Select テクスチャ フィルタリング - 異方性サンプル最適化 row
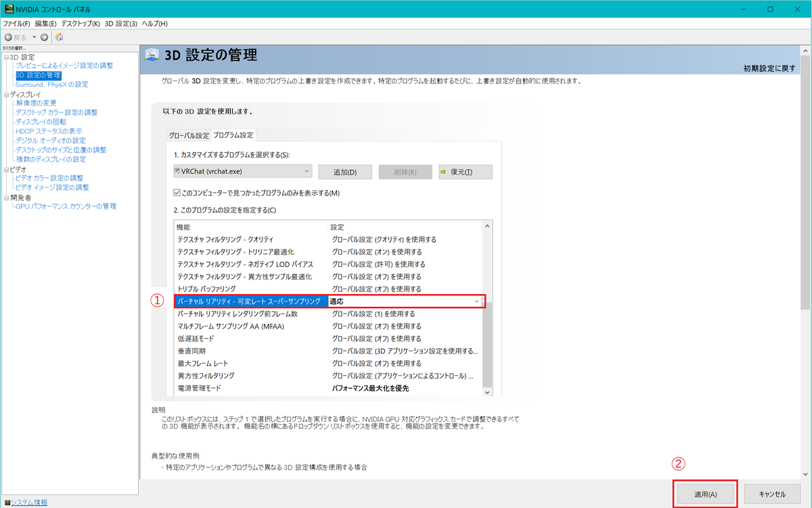The height and width of the screenshot is (508, 812). (328, 276)
